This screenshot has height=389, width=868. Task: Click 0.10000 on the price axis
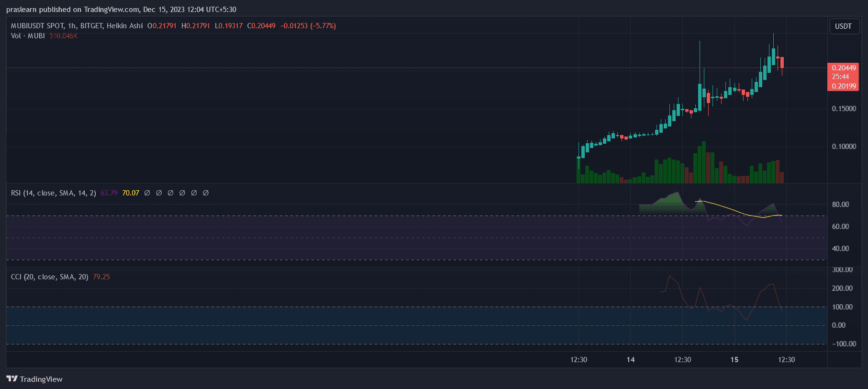(x=844, y=147)
